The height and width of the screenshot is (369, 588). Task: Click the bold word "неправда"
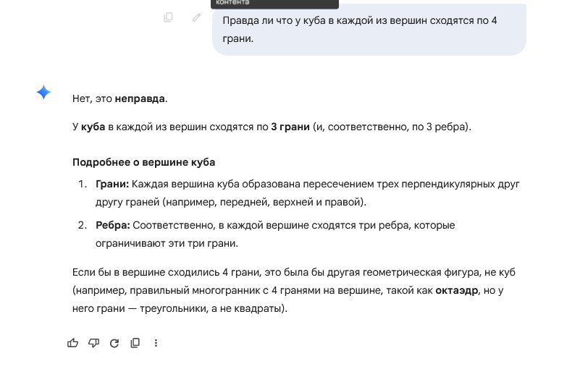point(139,98)
